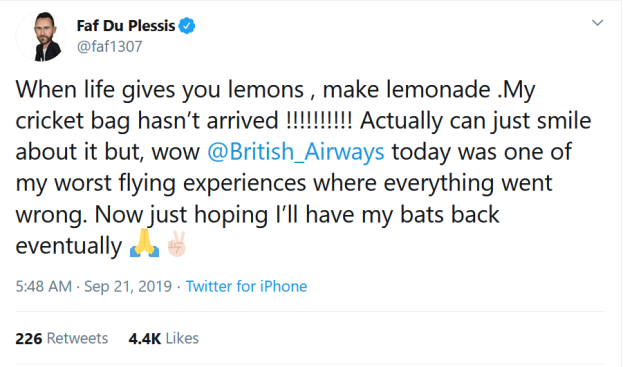View the 226 Retweets list

point(62,338)
